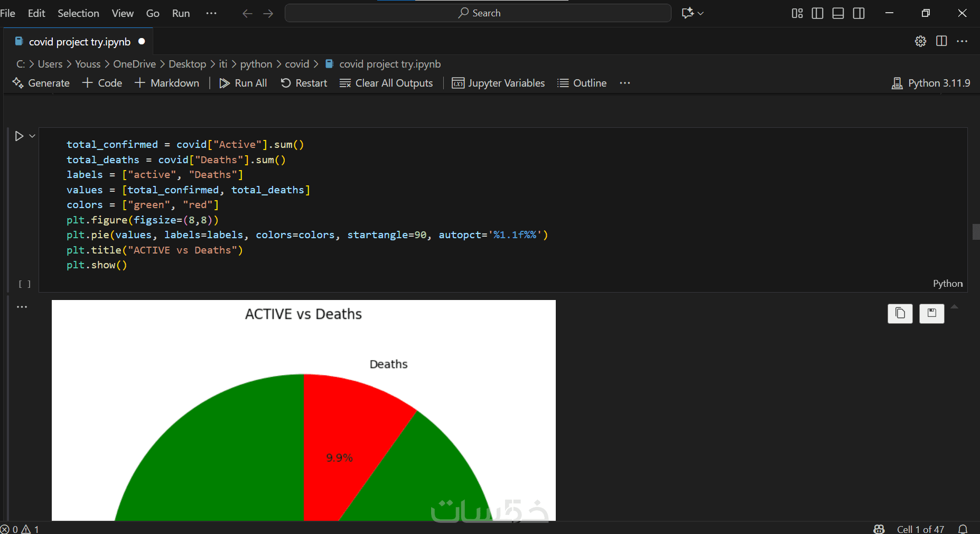980x534 pixels.
Task: Restart the notebook kernel
Action: pos(304,83)
